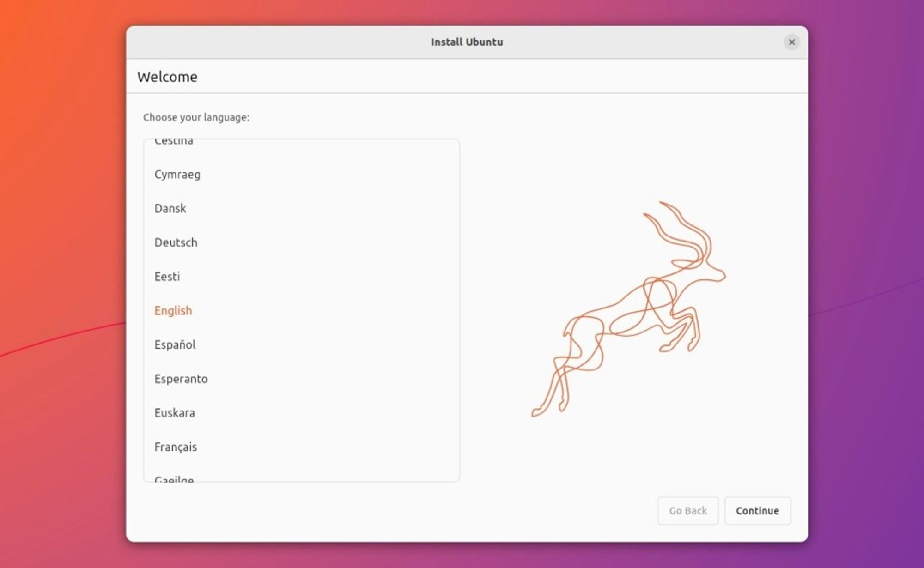Close the Install Ubuntu window
Viewport: 924px width, 568px height.
791,42
